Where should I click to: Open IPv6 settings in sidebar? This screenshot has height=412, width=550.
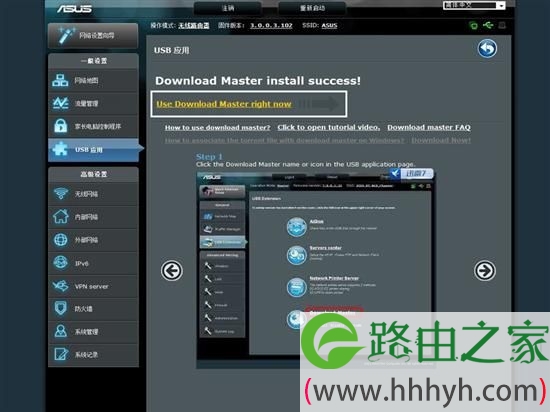93,263
